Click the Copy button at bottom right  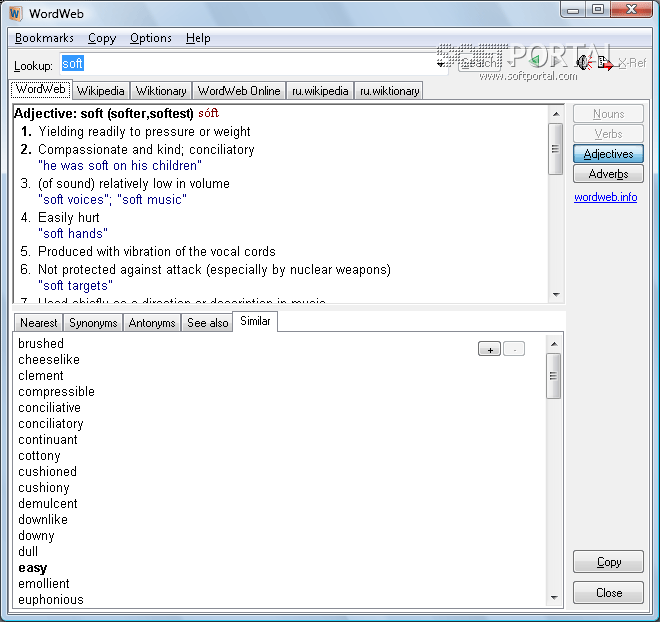coord(608,562)
